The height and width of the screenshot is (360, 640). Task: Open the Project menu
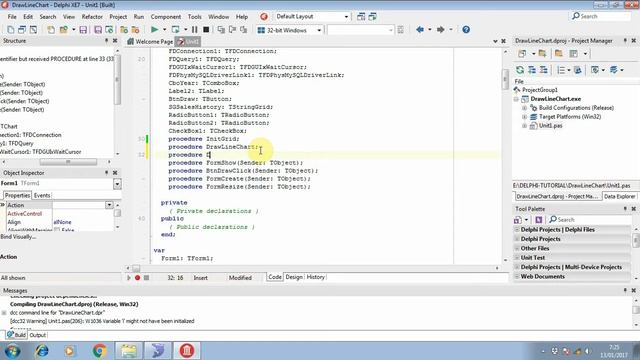(118, 17)
